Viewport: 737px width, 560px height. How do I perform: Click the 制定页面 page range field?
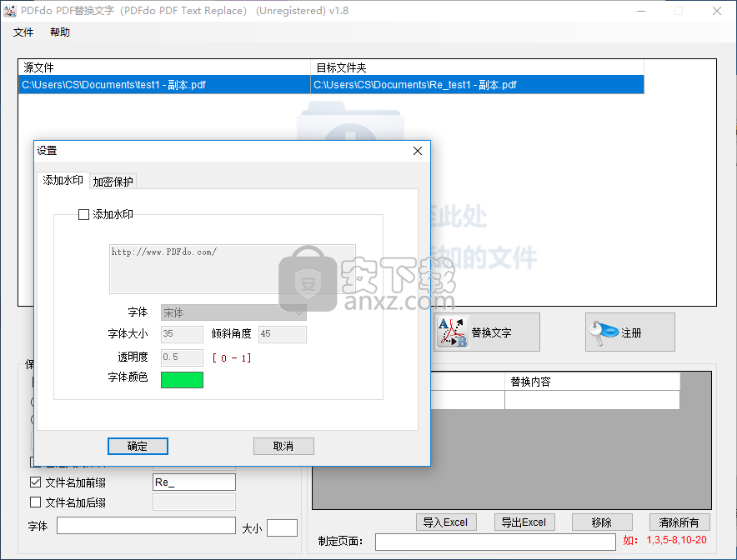(495, 542)
